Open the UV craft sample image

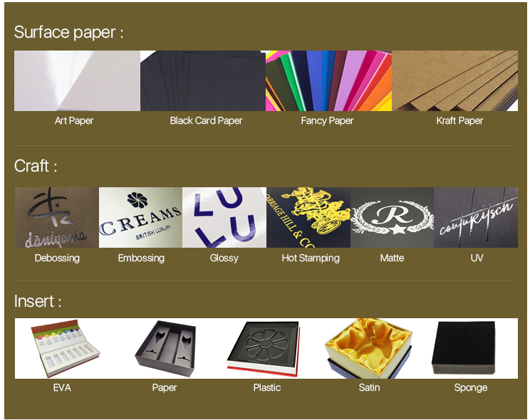[476, 218]
